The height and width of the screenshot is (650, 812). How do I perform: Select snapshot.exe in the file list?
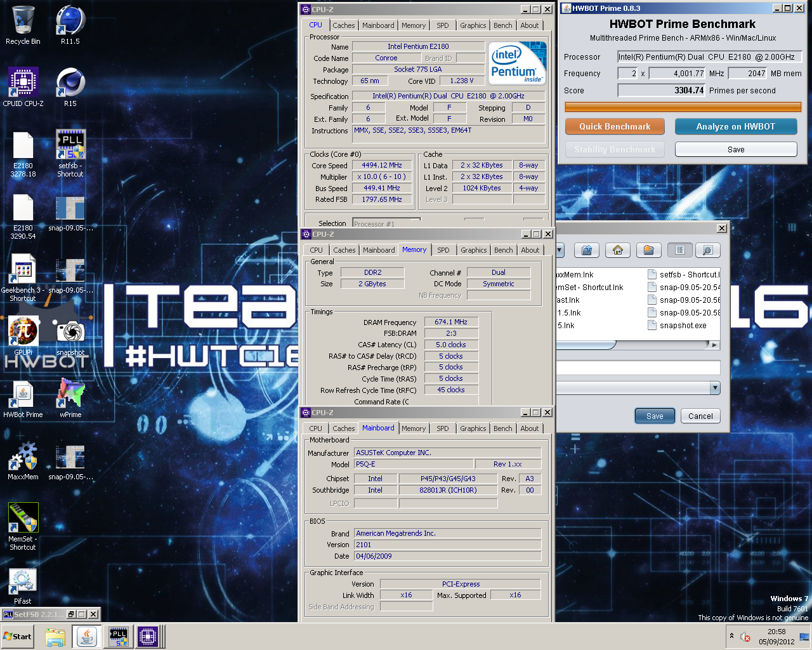point(677,326)
